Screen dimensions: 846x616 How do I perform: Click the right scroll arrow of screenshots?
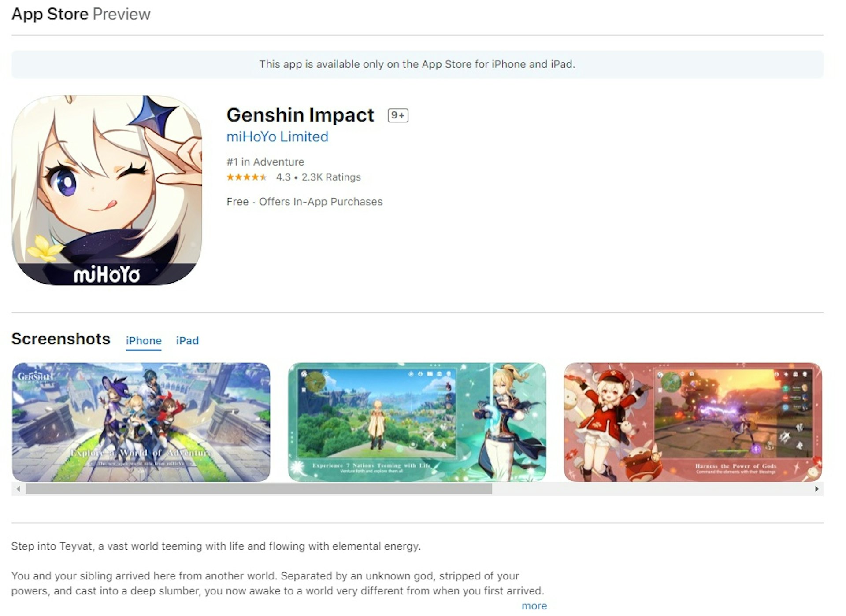click(816, 489)
